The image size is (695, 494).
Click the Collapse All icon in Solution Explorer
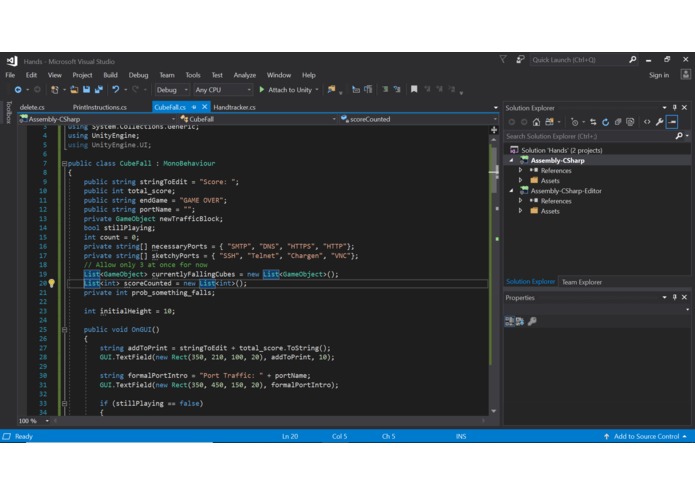coord(618,122)
